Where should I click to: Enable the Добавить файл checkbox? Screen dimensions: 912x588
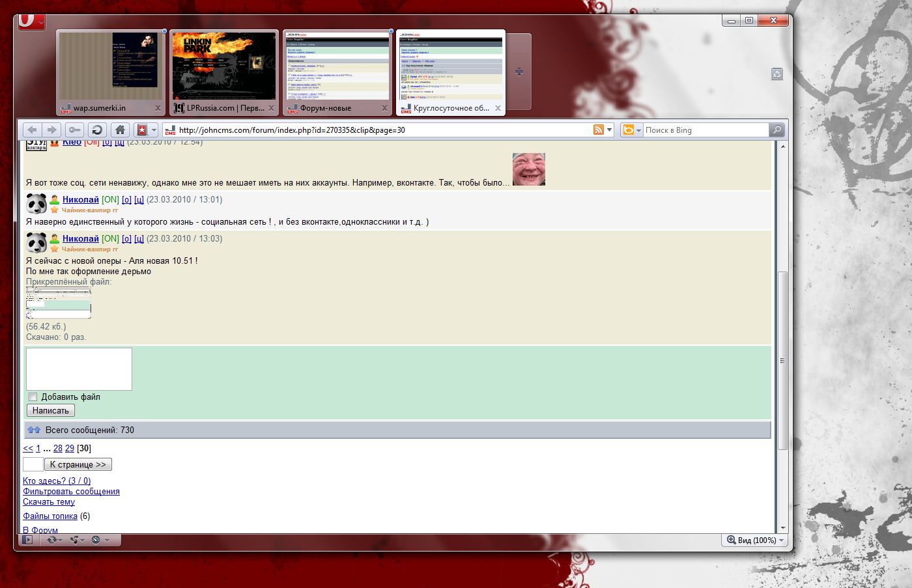[x=33, y=397]
